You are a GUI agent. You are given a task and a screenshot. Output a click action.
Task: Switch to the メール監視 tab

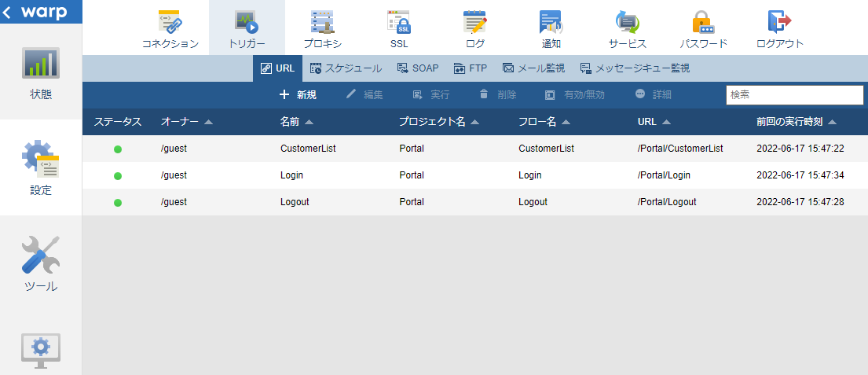pos(533,68)
